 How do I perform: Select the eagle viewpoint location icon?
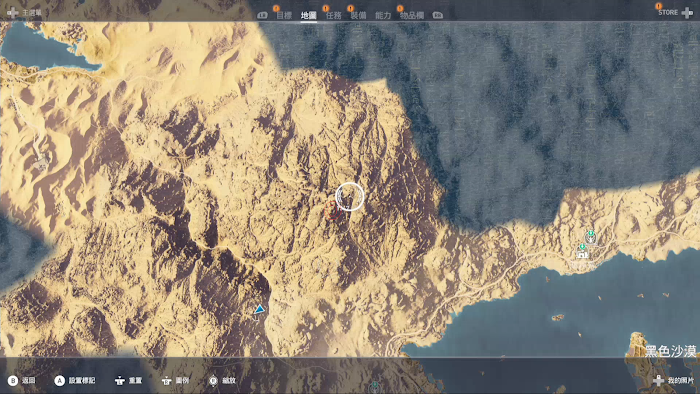591,237
